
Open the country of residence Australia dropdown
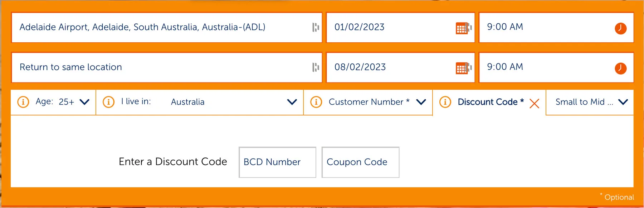pos(292,102)
